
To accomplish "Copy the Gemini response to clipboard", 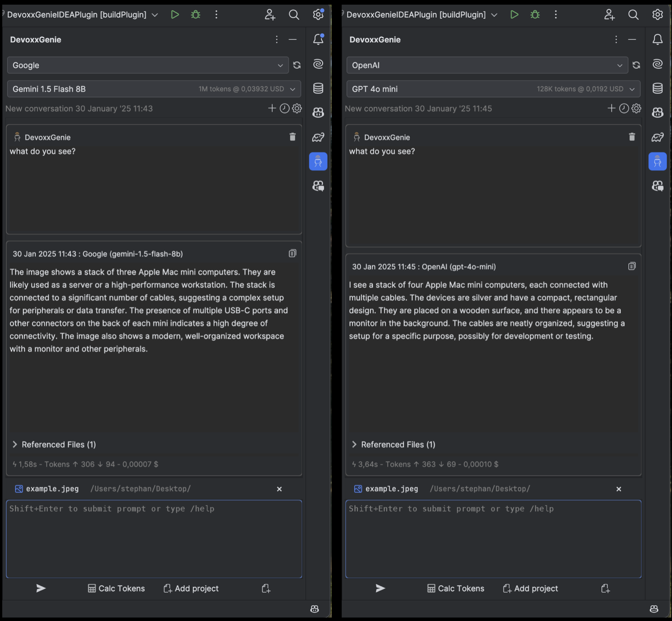I will tap(292, 254).
